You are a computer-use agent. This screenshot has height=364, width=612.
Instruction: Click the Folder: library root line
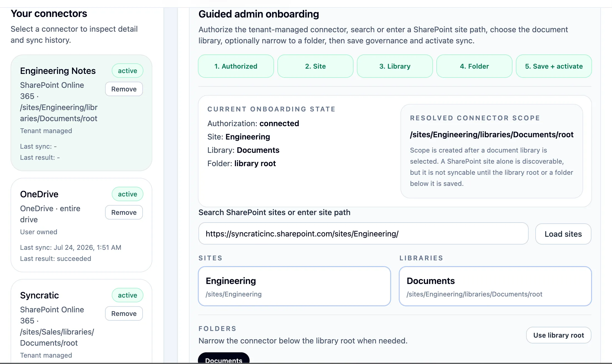coord(242,163)
